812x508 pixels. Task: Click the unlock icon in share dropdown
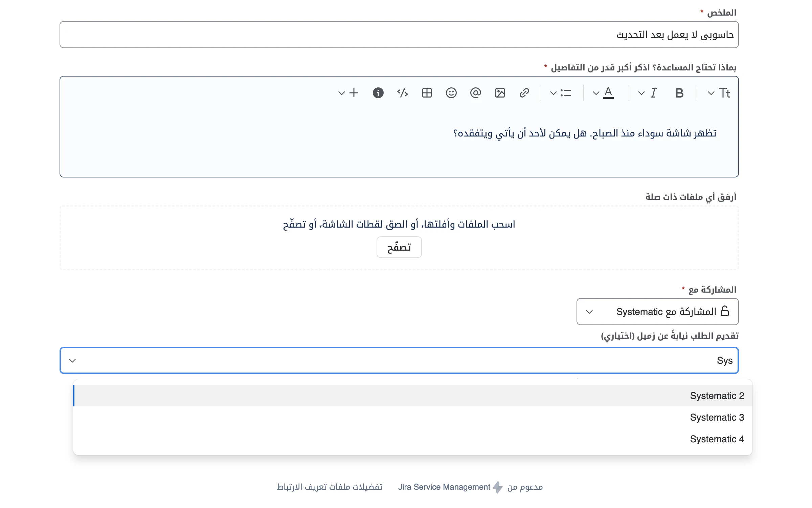(724, 311)
